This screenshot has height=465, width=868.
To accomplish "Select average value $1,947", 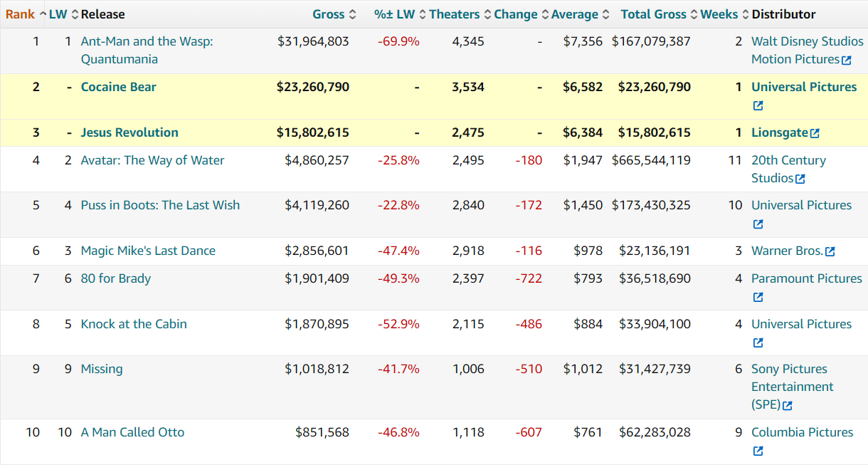I will tap(583, 160).
